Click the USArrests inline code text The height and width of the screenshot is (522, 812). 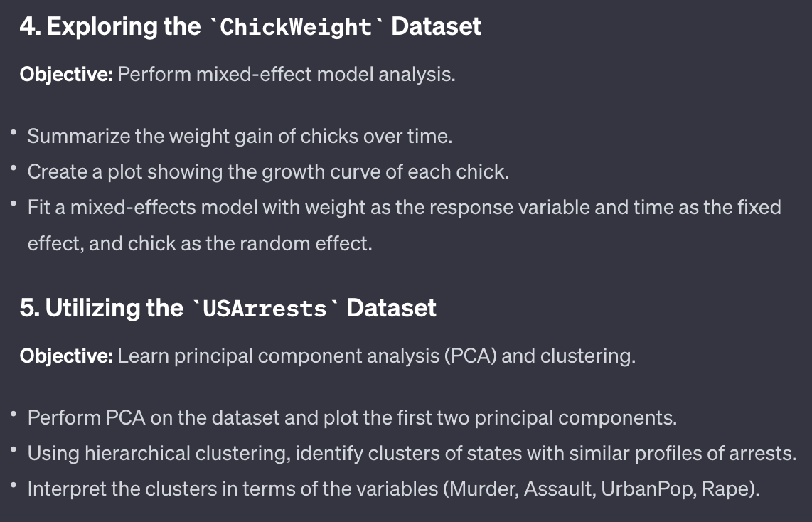click(265, 309)
